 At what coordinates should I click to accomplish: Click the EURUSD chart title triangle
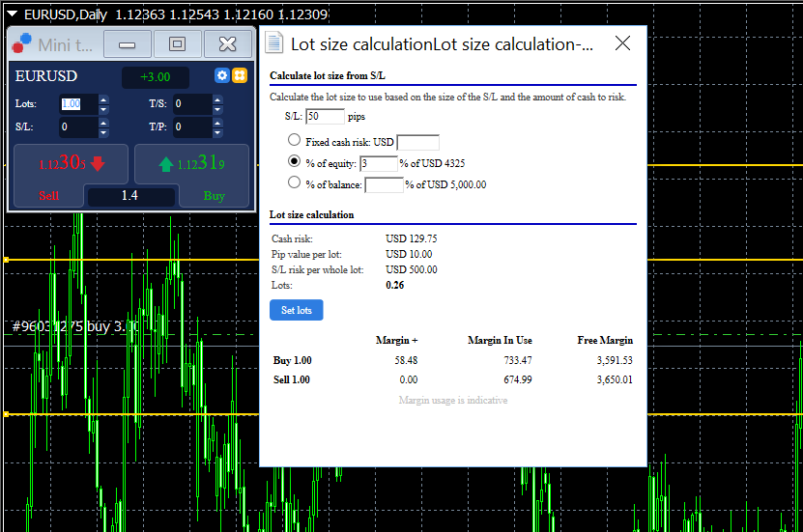(x=12, y=14)
